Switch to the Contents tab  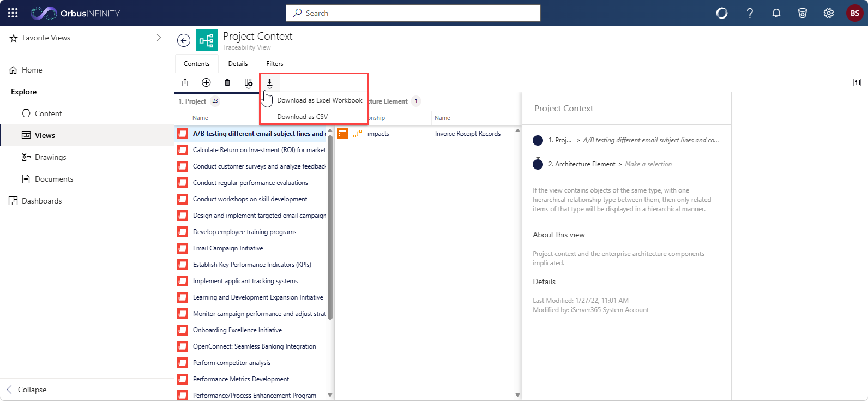pos(197,64)
